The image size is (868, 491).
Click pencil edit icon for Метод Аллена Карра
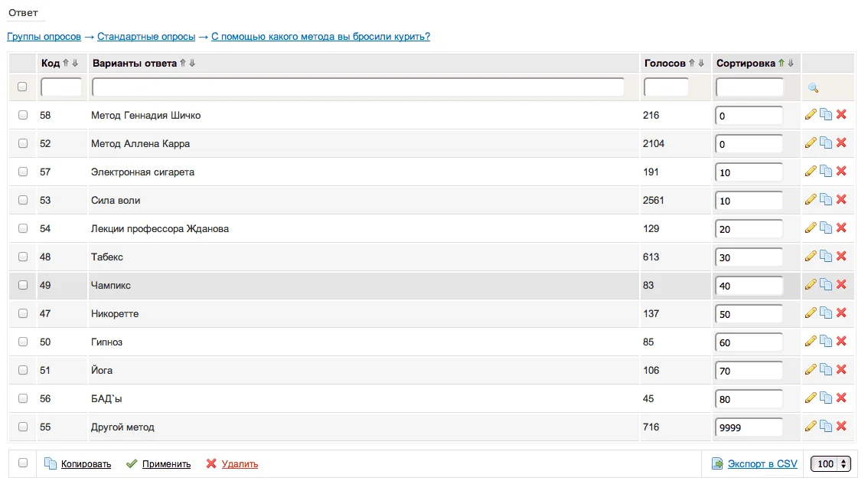tap(811, 143)
